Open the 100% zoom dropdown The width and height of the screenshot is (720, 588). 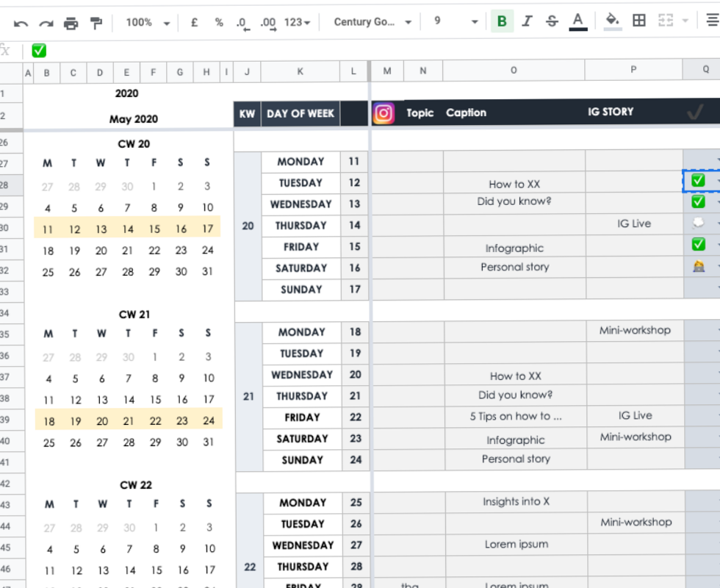click(x=147, y=22)
